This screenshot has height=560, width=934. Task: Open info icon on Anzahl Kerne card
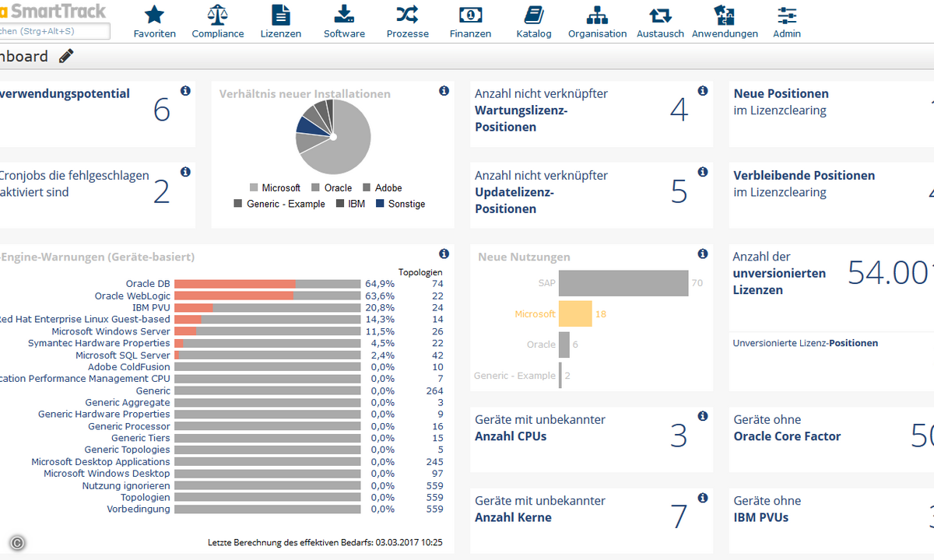pyautogui.click(x=703, y=498)
